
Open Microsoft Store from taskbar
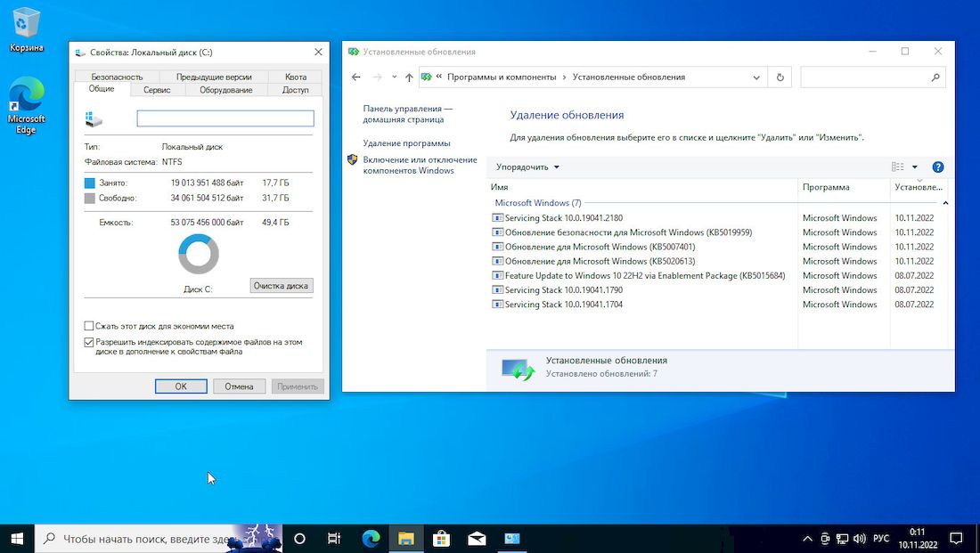(x=441, y=538)
